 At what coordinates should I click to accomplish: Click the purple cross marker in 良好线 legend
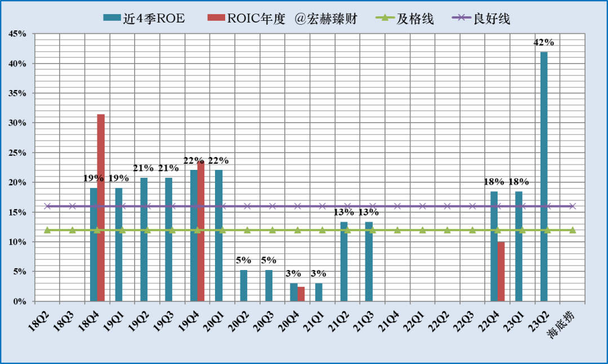pyautogui.click(x=462, y=17)
